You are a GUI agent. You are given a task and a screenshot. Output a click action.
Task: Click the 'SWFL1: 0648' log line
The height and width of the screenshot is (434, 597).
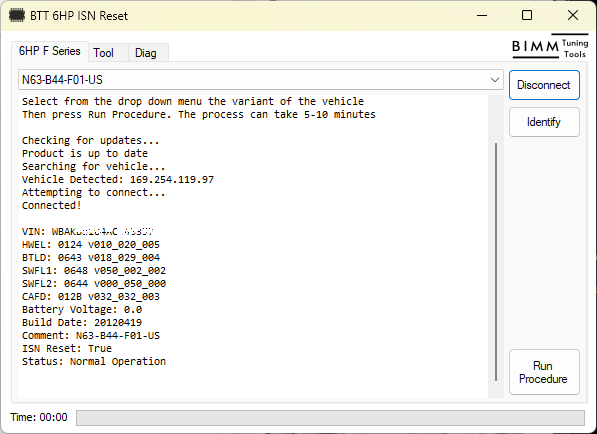pos(94,270)
